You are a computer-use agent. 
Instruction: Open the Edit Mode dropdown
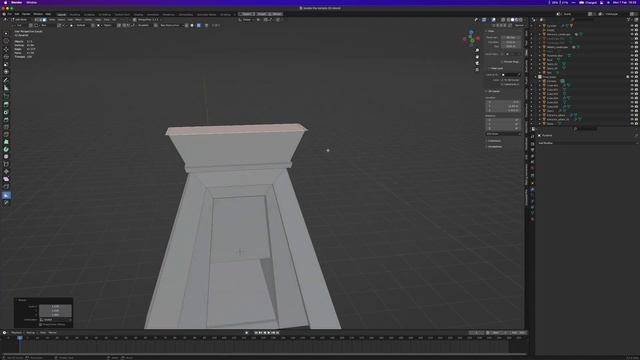pyautogui.click(x=19, y=20)
